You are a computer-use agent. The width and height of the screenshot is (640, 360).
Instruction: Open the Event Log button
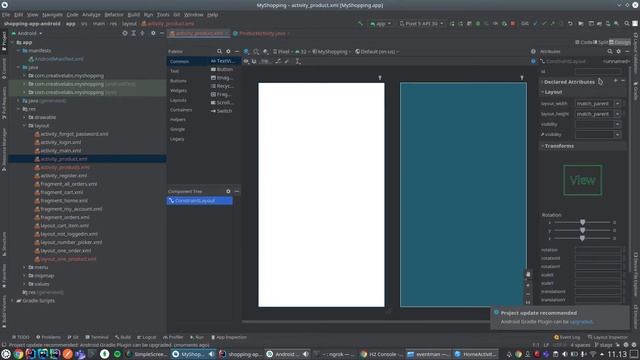tap(567, 337)
